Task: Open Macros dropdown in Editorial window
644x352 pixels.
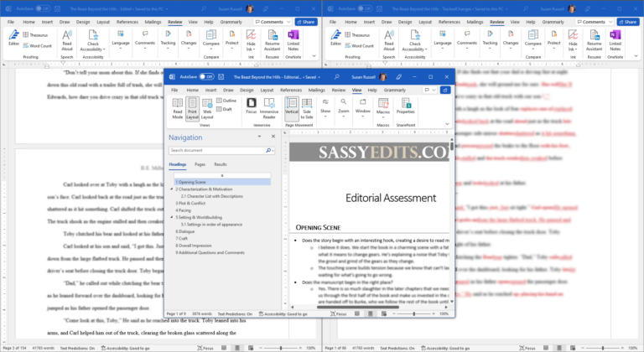Action: 382,108
